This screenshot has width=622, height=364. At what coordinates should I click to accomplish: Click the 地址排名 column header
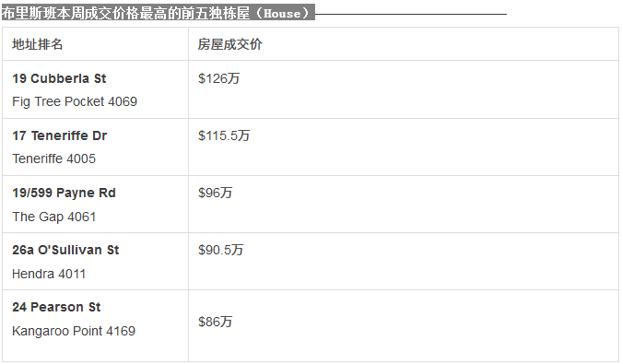click(x=37, y=44)
